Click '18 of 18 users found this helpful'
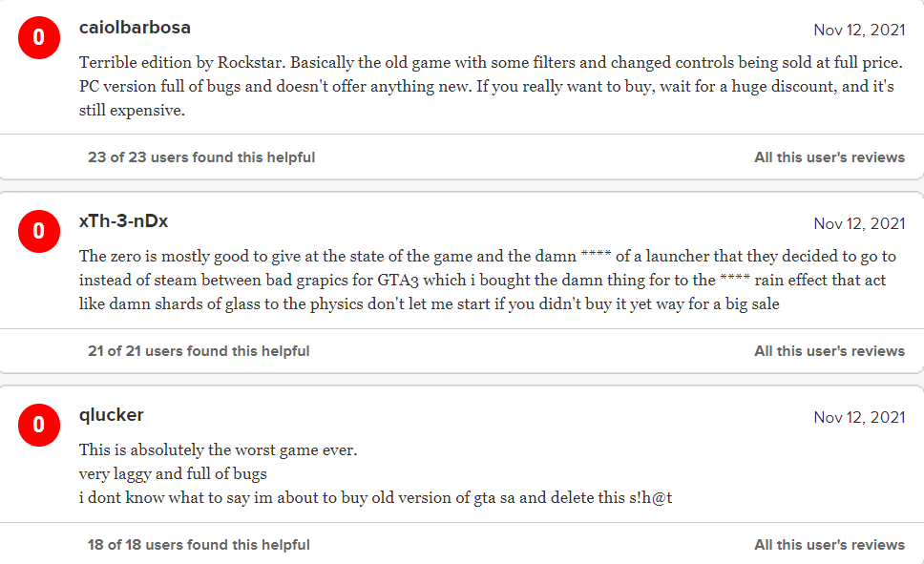 point(199,545)
